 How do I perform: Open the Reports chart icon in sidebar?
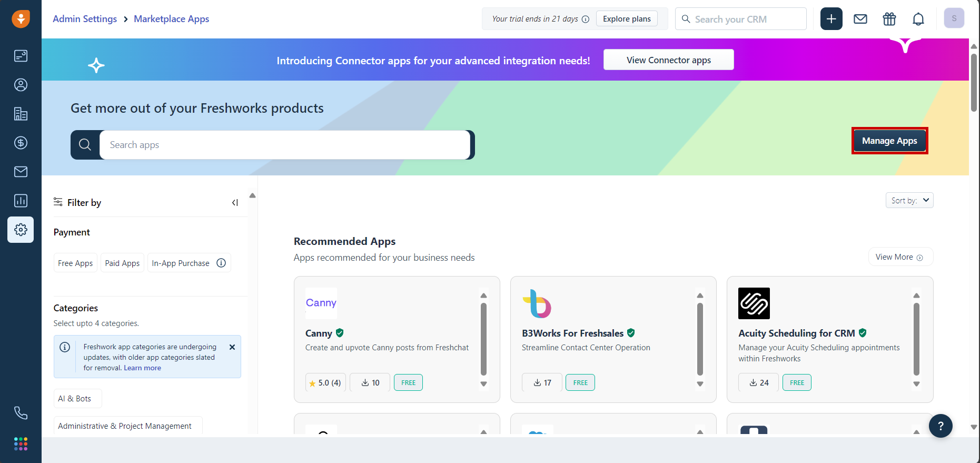coord(21,201)
